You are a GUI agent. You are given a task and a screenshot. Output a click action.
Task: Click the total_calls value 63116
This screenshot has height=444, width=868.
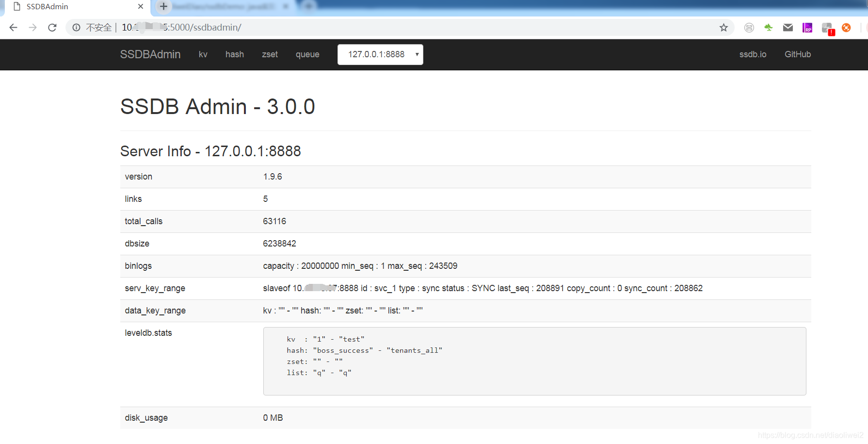coord(274,221)
